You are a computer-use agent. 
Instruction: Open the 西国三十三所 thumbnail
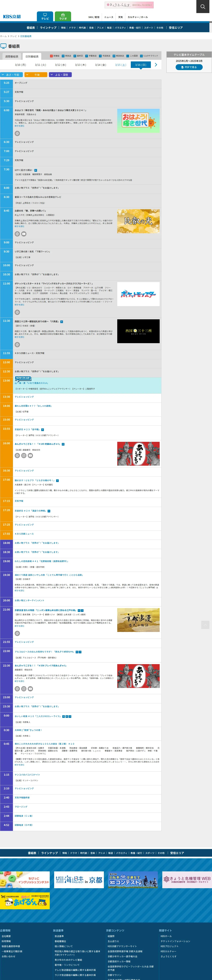coord(138,331)
